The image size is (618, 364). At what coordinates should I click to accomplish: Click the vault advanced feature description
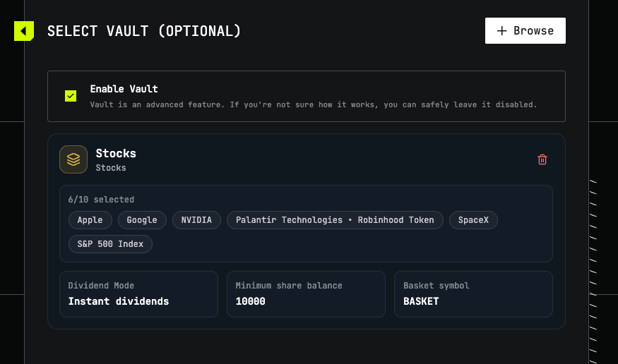point(314,104)
